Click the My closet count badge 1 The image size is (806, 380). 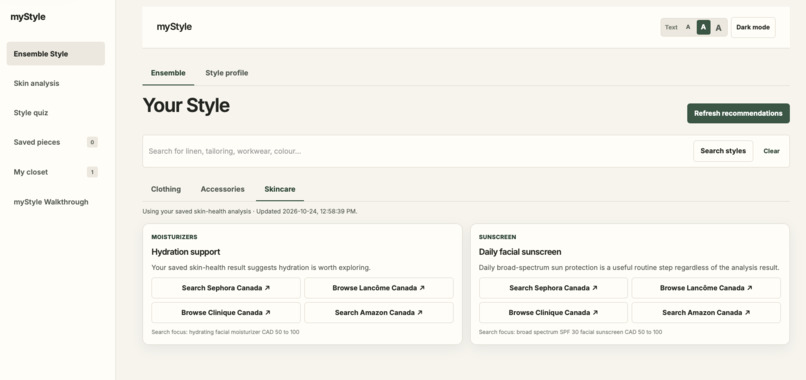point(92,172)
